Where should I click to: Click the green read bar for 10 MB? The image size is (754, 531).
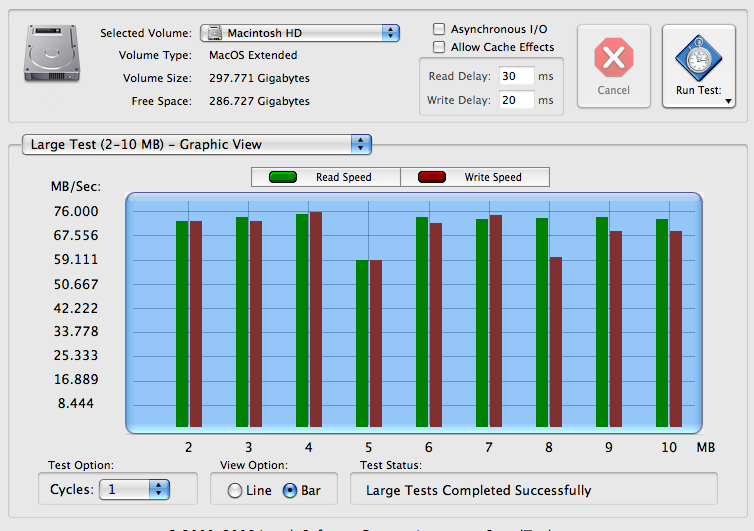[x=662, y=323]
